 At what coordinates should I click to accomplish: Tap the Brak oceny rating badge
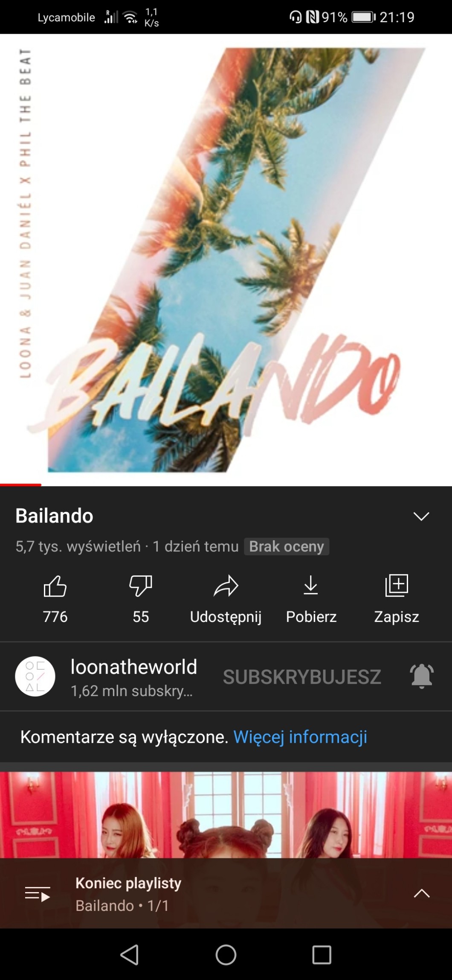287,547
